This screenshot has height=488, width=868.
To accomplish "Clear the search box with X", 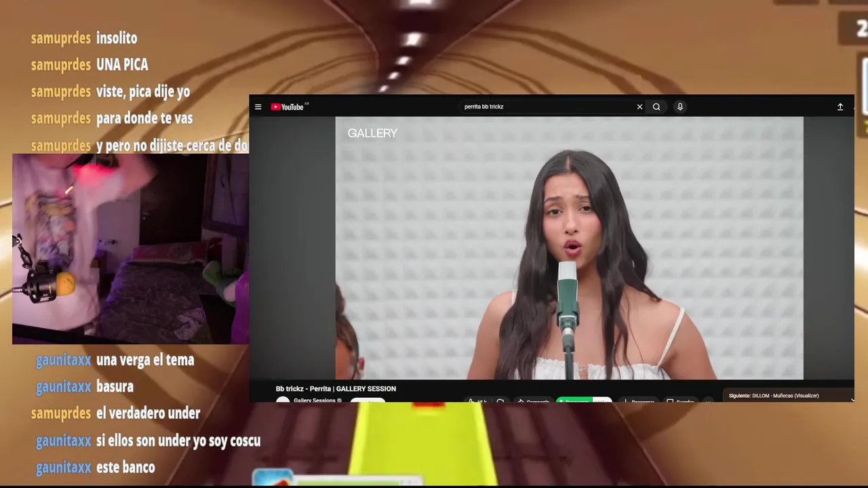I will coord(639,106).
